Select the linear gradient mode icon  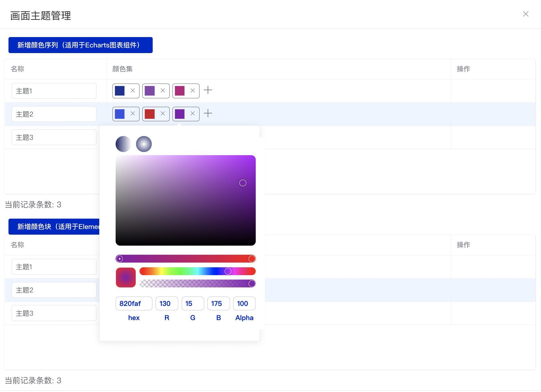coord(123,144)
